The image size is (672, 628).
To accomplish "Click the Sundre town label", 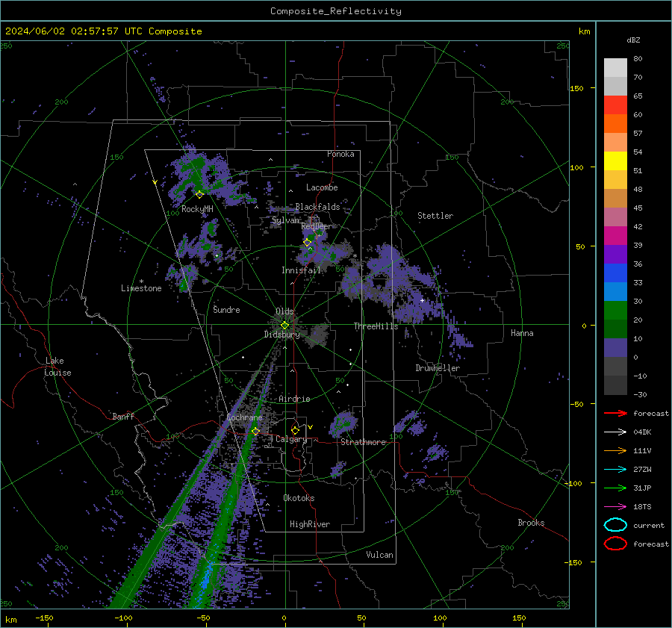I will [x=226, y=309].
